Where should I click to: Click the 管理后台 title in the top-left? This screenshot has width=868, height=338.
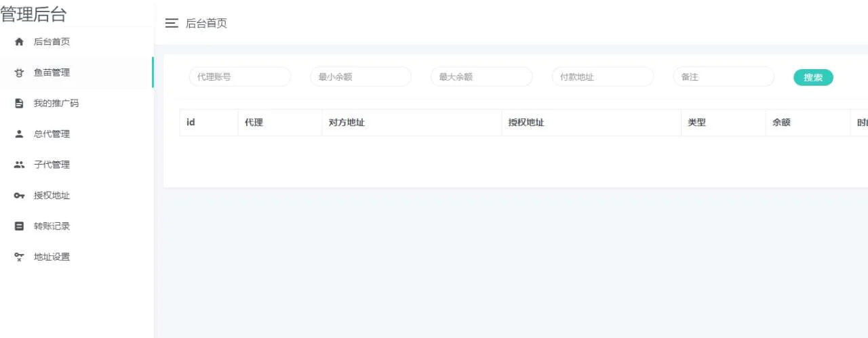(x=34, y=14)
